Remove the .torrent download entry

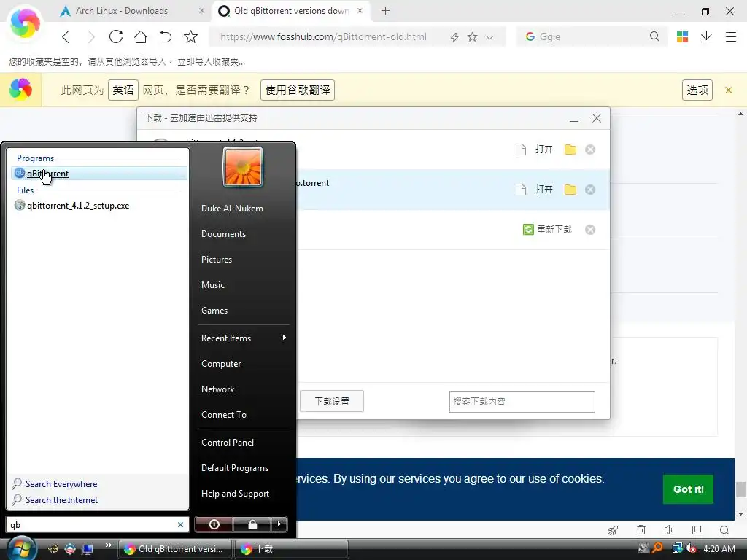[590, 190]
